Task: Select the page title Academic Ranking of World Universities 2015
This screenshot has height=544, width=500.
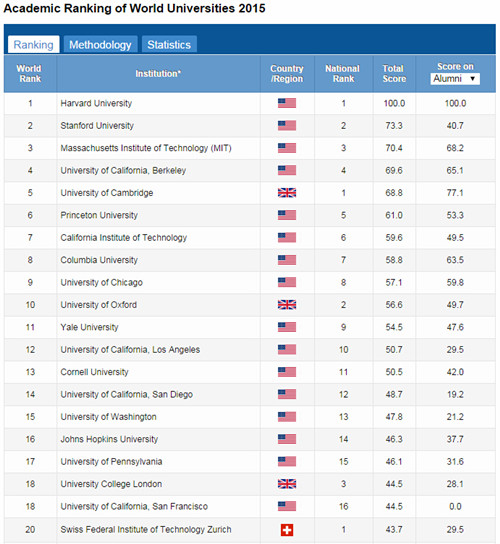Action: [x=134, y=8]
